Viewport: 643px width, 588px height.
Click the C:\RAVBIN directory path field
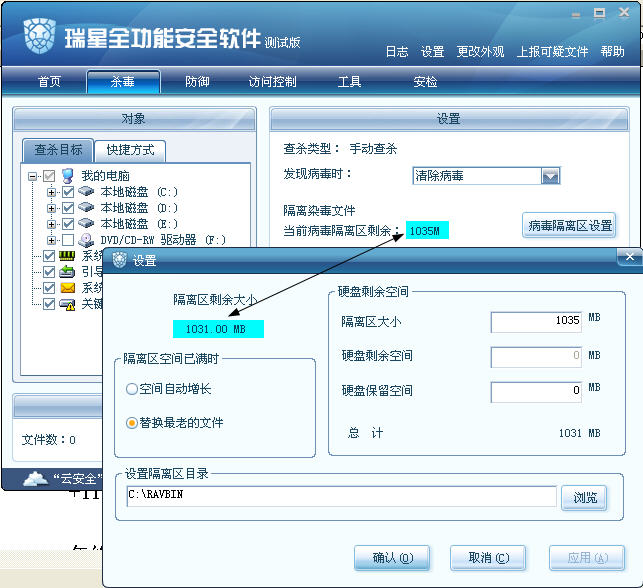coord(341,496)
